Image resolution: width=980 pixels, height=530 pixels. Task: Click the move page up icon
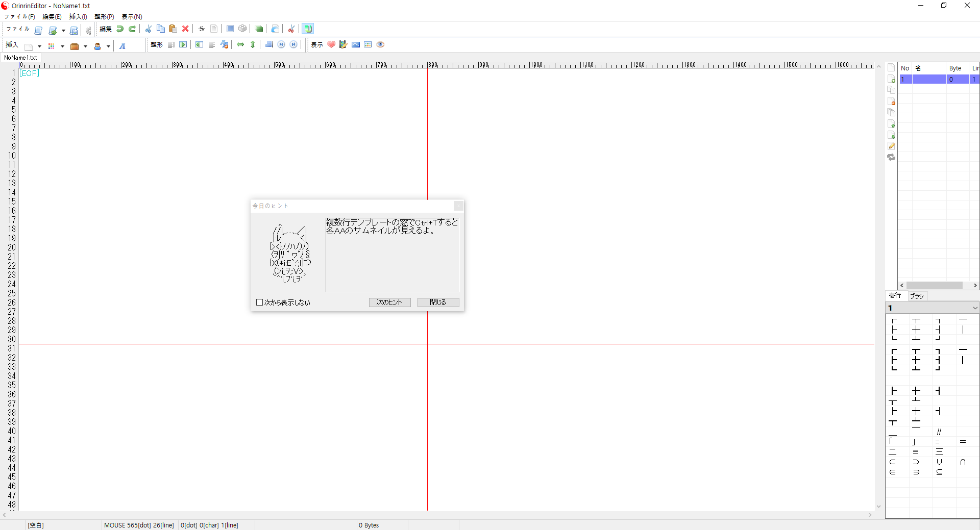point(891,124)
